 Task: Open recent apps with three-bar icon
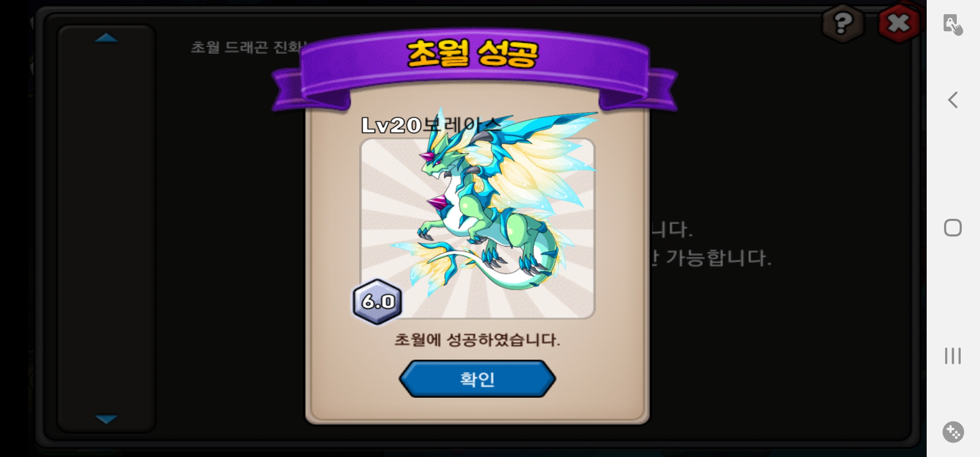click(952, 355)
